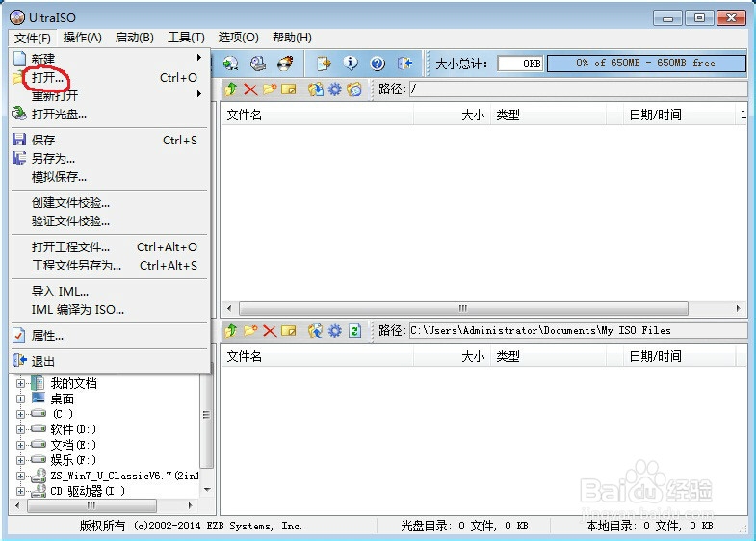Click the convert image disc icon
The width and height of the screenshot is (756, 541).
pyautogui.click(x=231, y=64)
